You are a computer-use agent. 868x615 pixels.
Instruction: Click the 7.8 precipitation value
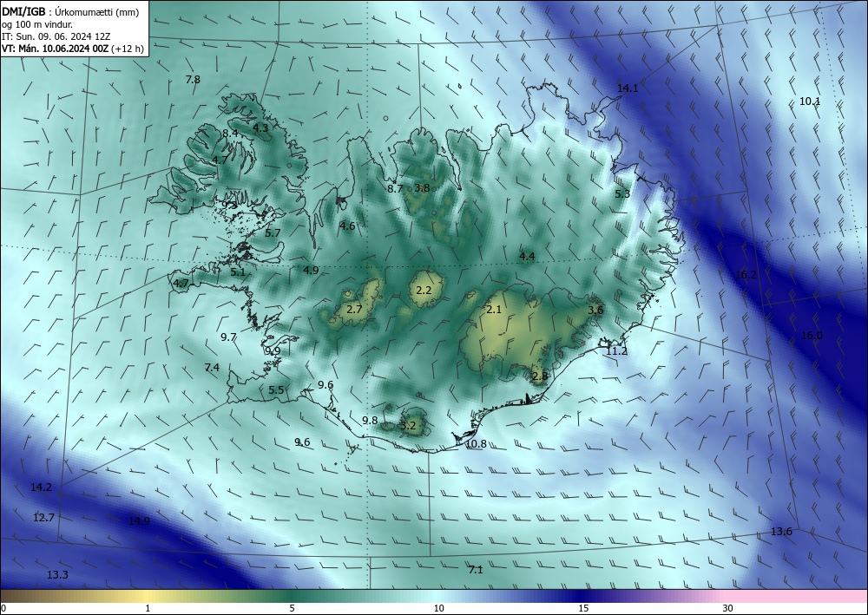(x=193, y=80)
